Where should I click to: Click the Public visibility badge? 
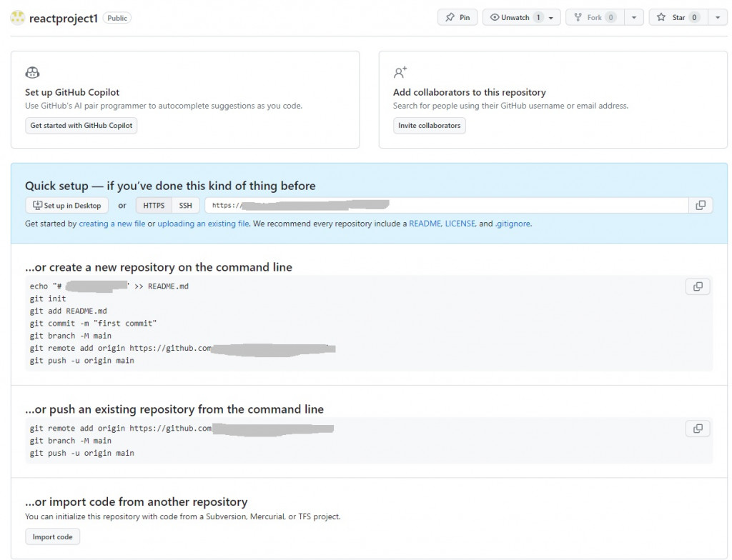pos(117,18)
